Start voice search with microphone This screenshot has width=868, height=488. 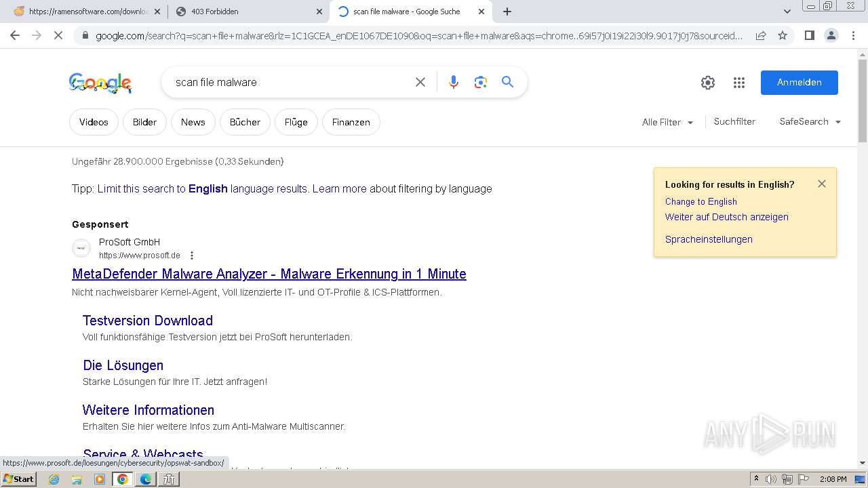tap(454, 82)
